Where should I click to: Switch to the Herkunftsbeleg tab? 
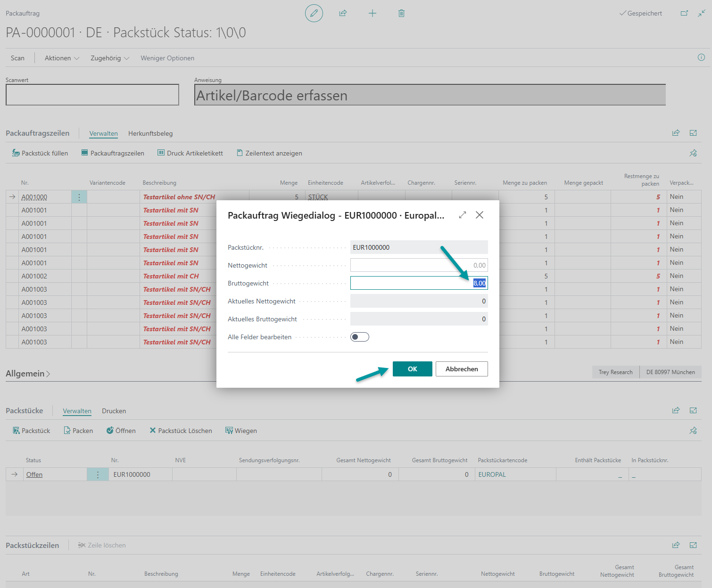[x=150, y=133]
